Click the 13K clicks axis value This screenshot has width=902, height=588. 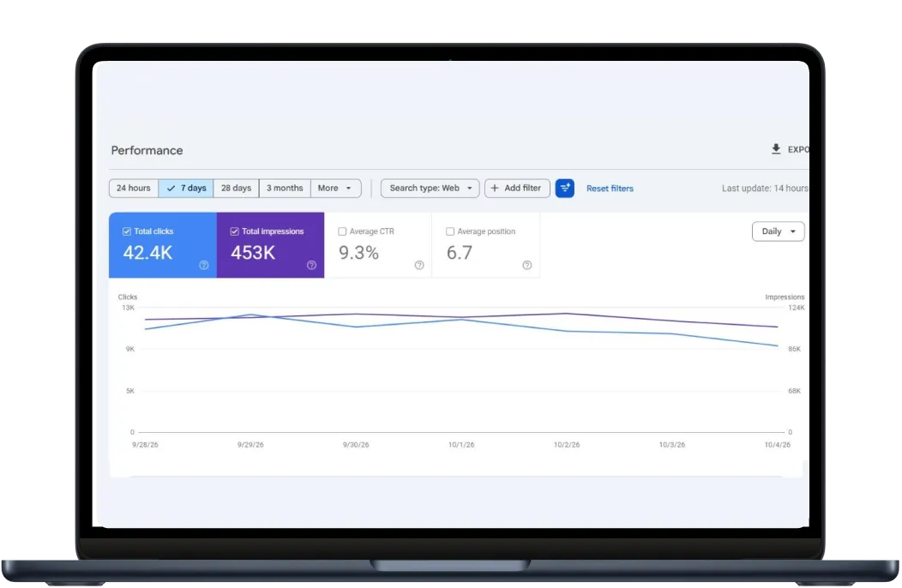(128, 308)
